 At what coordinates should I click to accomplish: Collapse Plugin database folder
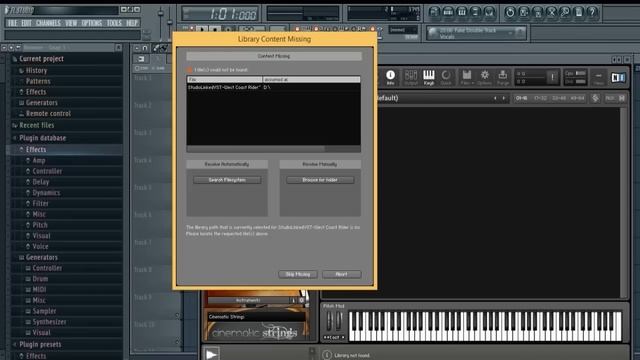click(42, 138)
